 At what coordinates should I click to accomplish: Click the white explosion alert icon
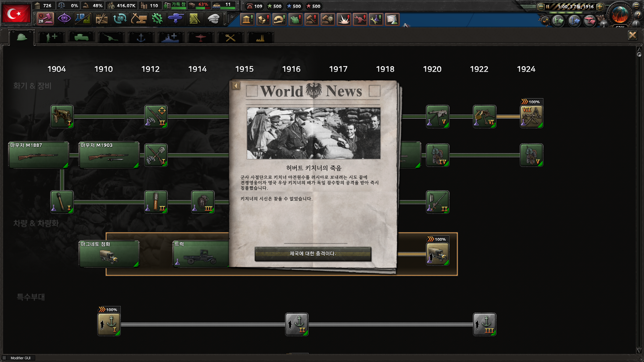(344, 19)
